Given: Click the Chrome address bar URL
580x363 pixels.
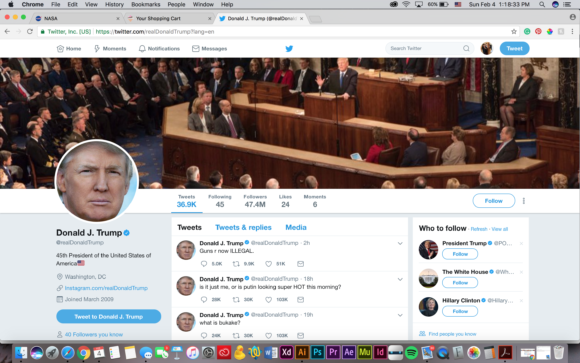Looking at the screenshot, I should (155, 32).
